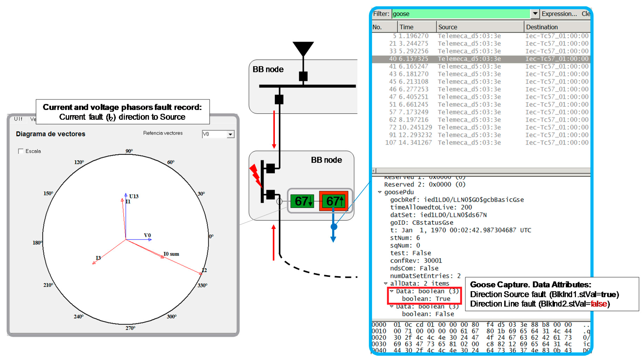Click the green 67 downward relay icon
This screenshot has height=362, width=644.
click(302, 201)
